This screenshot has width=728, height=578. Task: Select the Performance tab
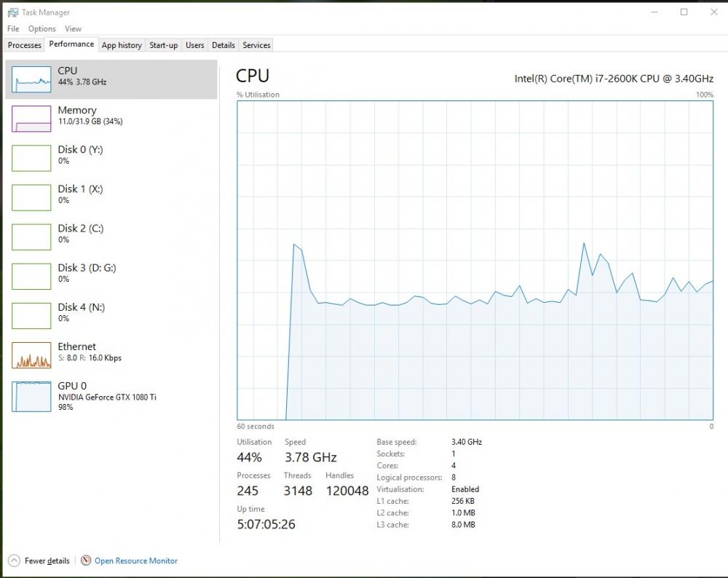[71, 44]
